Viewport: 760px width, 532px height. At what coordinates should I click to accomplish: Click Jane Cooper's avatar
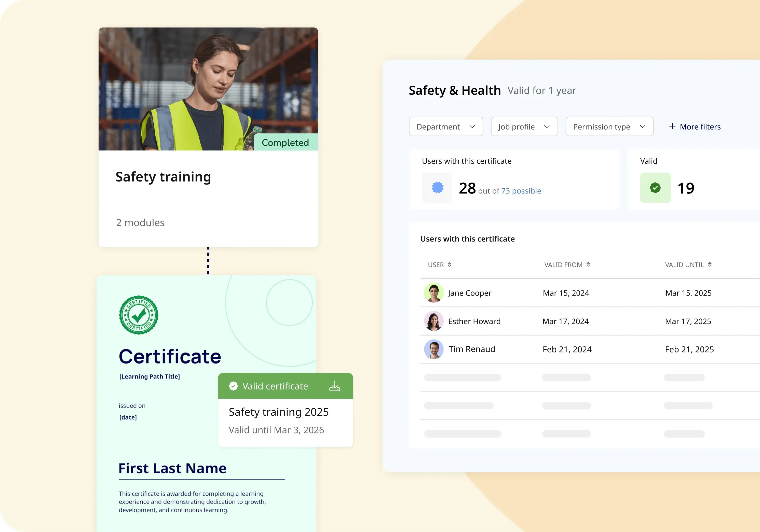point(434,293)
